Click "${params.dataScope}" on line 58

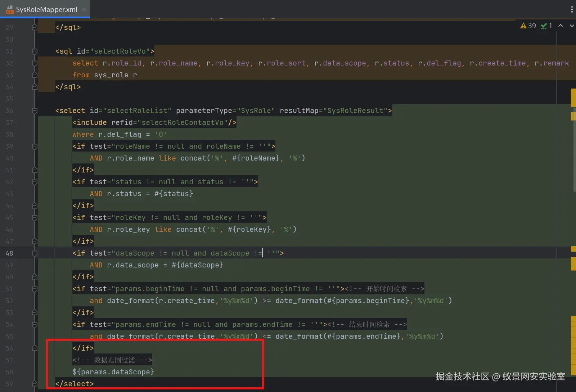tap(113, 372)
